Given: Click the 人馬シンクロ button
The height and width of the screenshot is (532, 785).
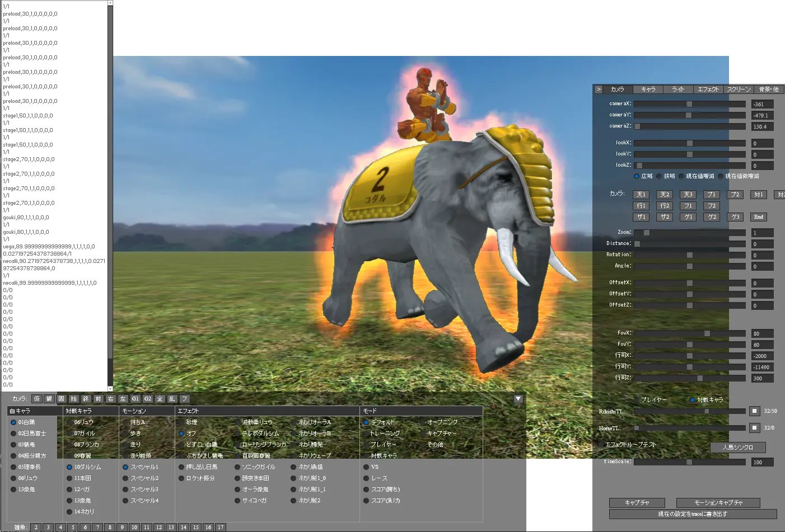Looking at the screenshot, I should coord(737,448).
